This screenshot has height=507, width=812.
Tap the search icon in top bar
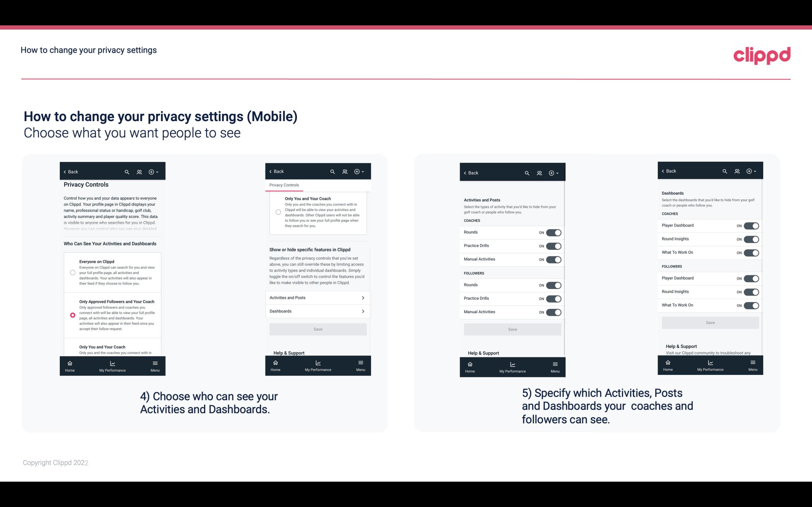(x=127, y=172)
